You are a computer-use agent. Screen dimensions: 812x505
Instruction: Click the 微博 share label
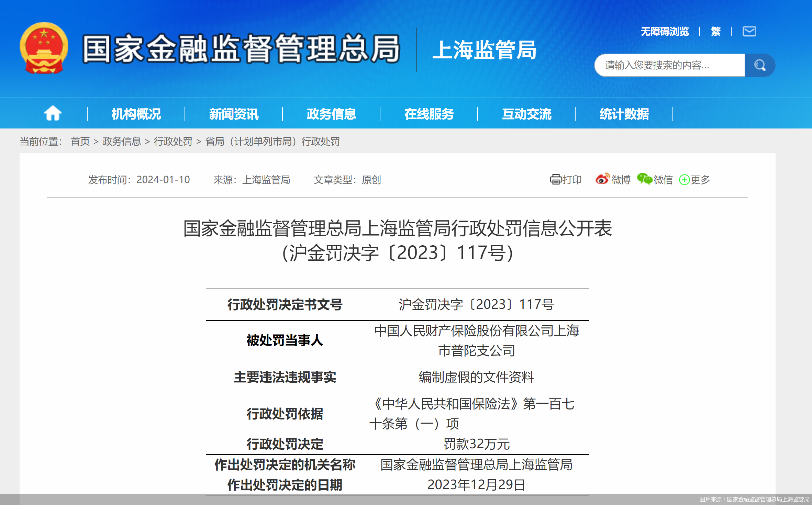point(621,179)
